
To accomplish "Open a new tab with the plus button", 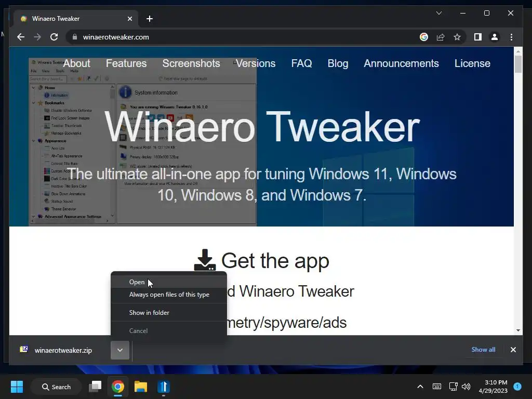I will pyautogui.click(x=150, y=19).
